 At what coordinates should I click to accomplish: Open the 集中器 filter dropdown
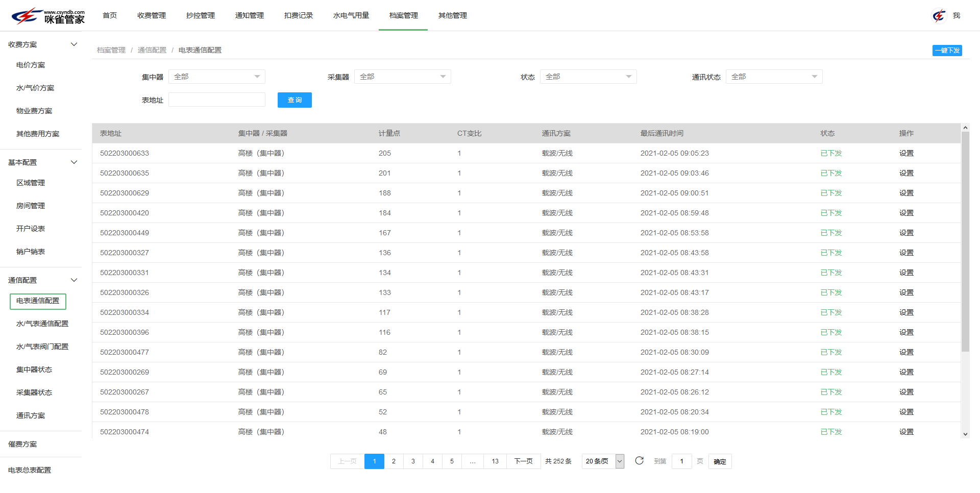click(216, 76)
